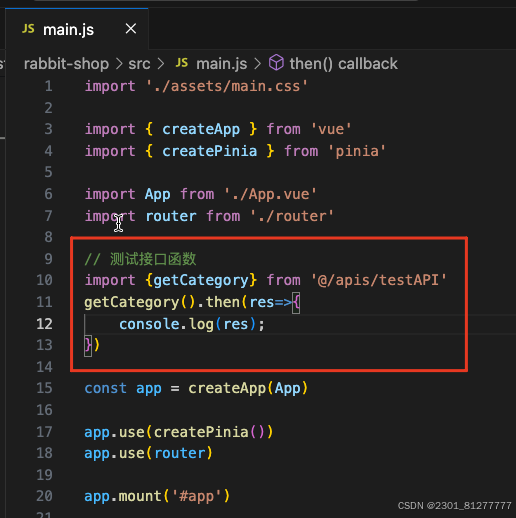Screen dimensions: 516x518
Task: Click line number 15 in gutter
Action: [44, 388]
